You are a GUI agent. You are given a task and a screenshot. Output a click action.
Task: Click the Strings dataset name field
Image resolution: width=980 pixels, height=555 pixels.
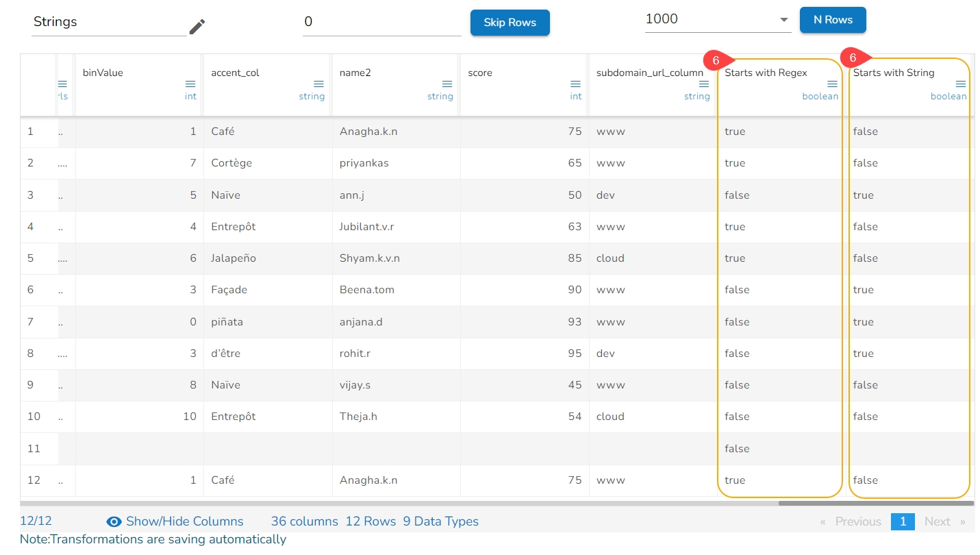(108, 22)
